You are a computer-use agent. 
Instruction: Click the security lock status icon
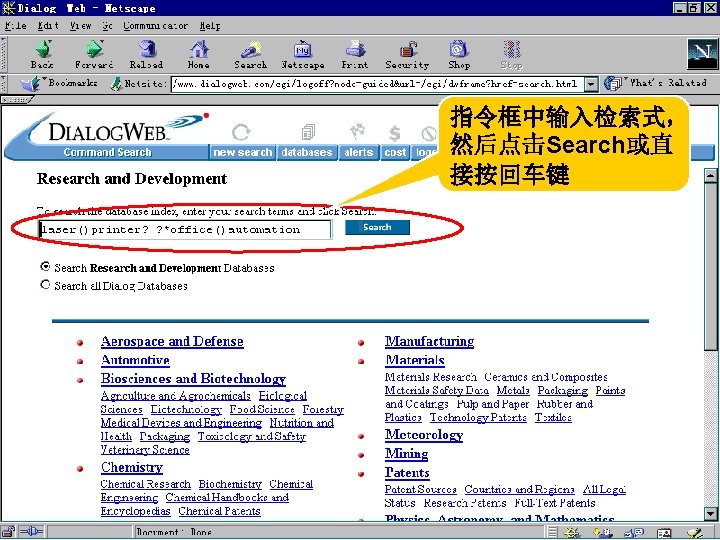[8, 532]
